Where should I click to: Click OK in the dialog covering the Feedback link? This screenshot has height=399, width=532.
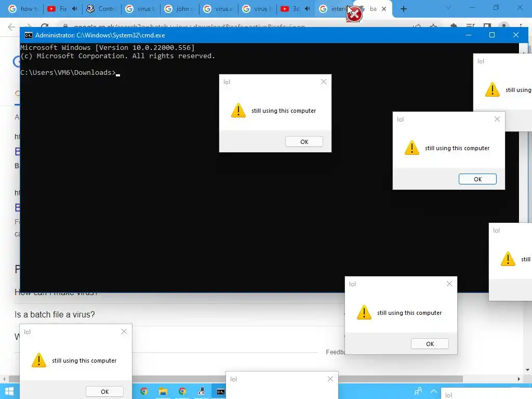click(430, 344)
